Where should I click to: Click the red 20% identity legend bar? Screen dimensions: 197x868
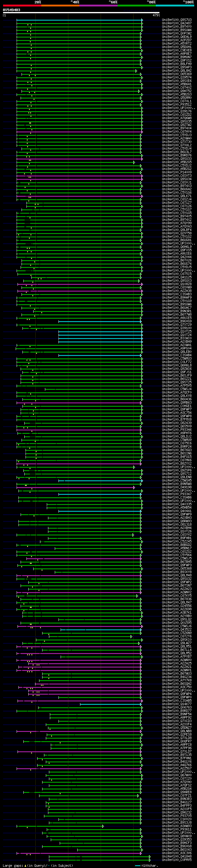tap(22, 6)
